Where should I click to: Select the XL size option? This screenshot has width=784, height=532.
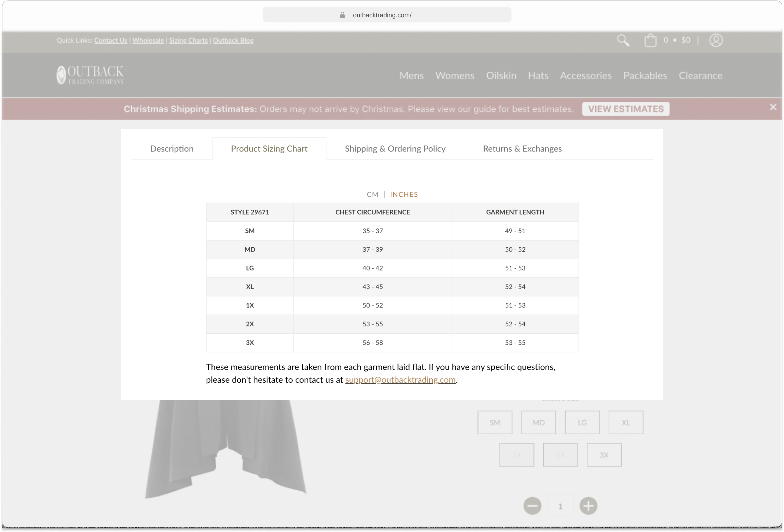point(625,422)
